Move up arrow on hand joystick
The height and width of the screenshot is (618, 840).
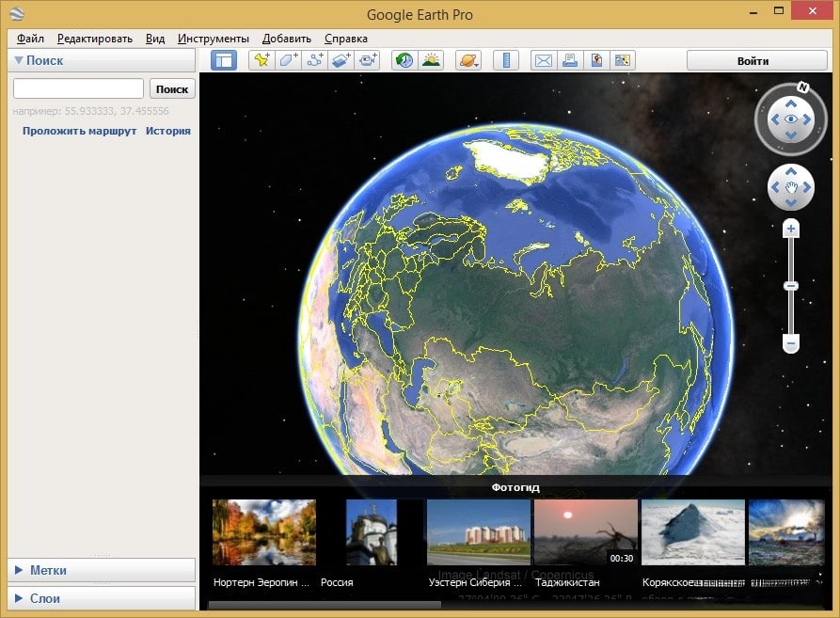791,171
